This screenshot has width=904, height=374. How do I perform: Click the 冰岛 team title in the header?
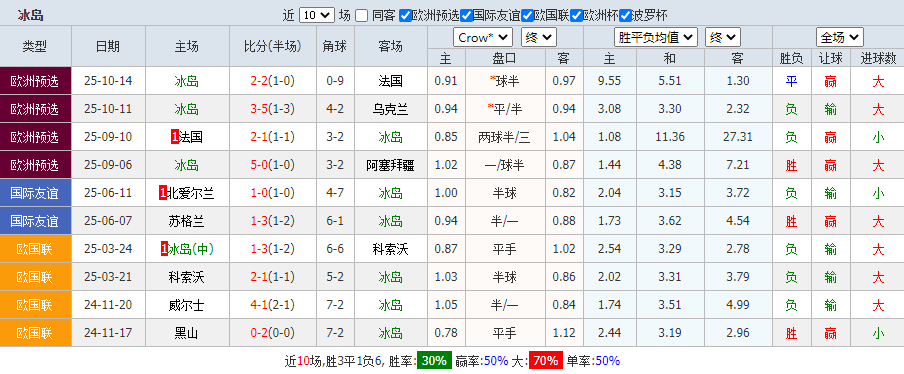(31, 16)
